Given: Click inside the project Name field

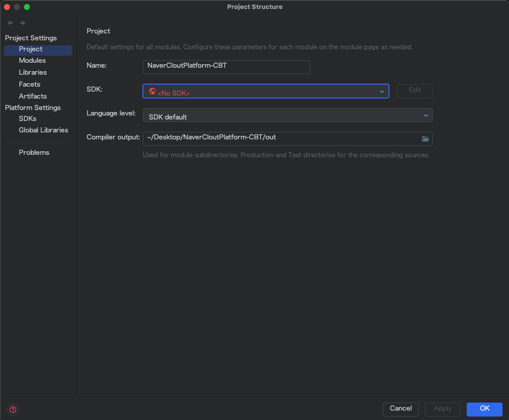Looking at the screenshot, I should point(226,67).
